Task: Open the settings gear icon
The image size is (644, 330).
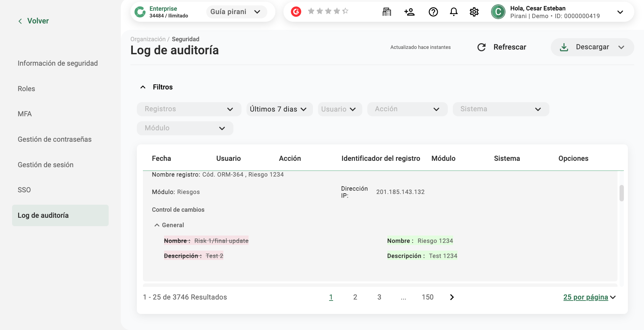Action: [474, 12]
